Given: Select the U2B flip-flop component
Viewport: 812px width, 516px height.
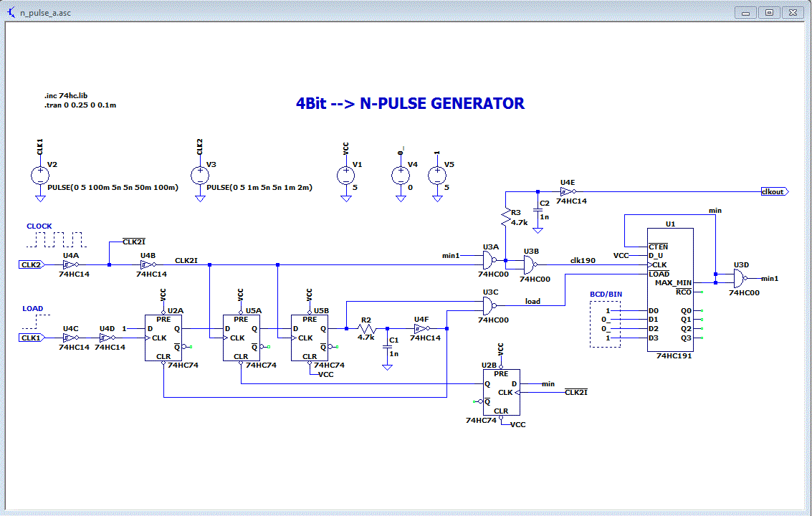Looking at the screenshot, I should point(501,392).
